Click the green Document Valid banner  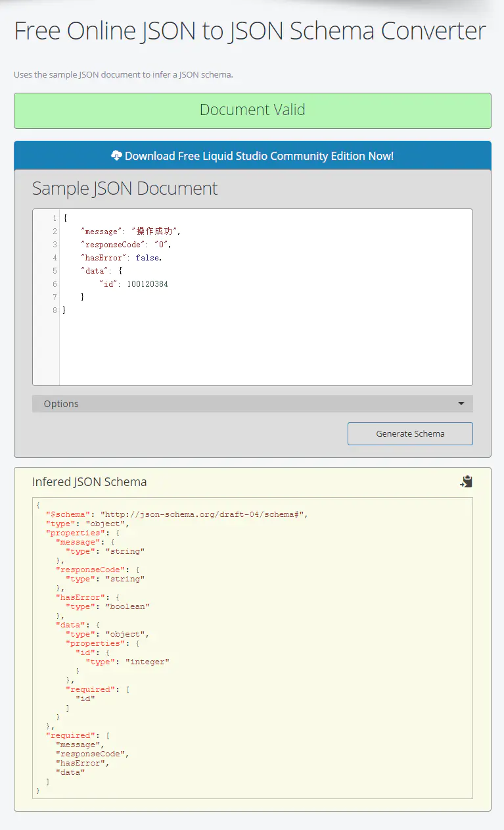(x=252, y=110)
